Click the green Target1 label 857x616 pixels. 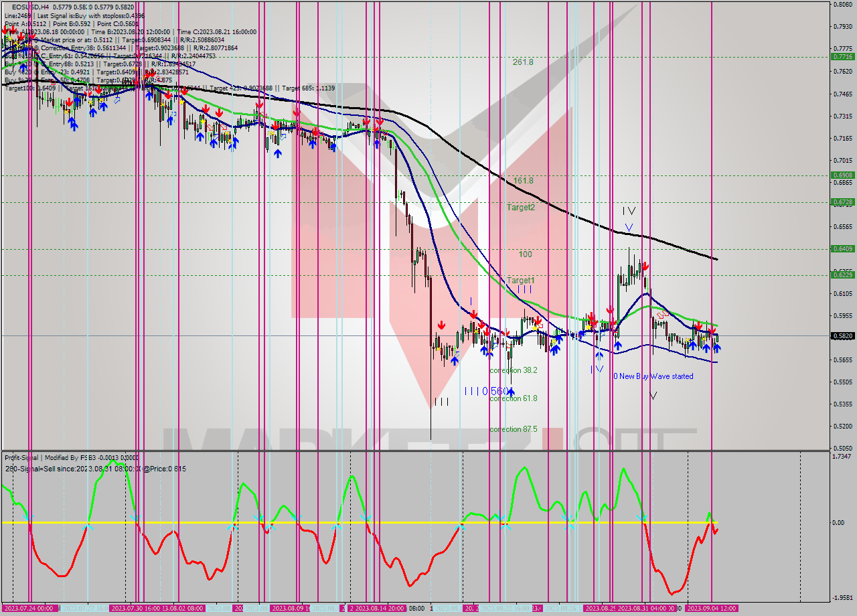(520, 281)
